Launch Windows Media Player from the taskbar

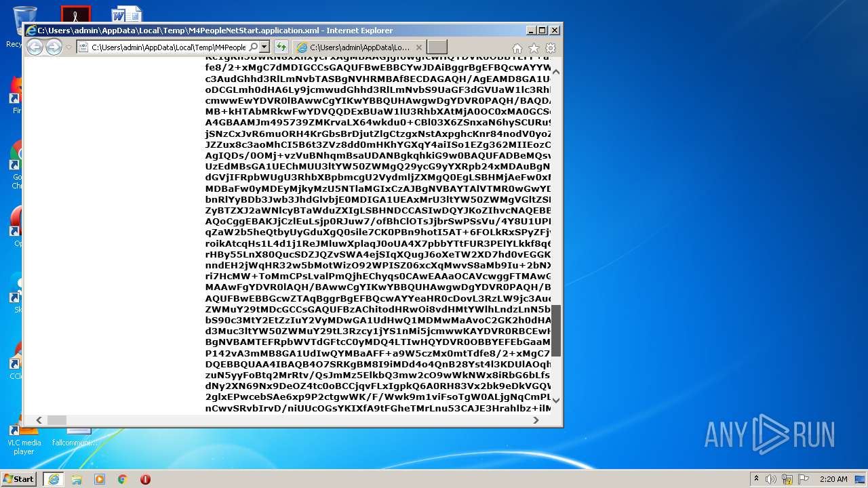[x=100, y=479]
